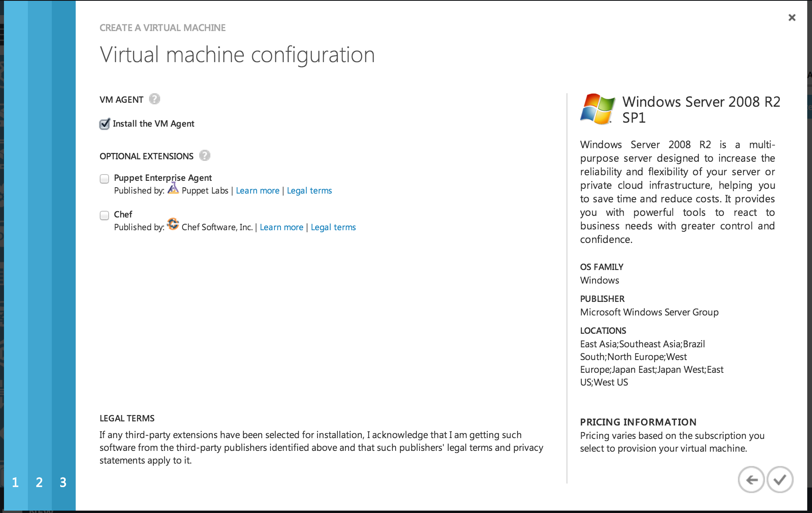Click the back arrow button
This screenshot has height=513, width=812.
click(751, 480)
